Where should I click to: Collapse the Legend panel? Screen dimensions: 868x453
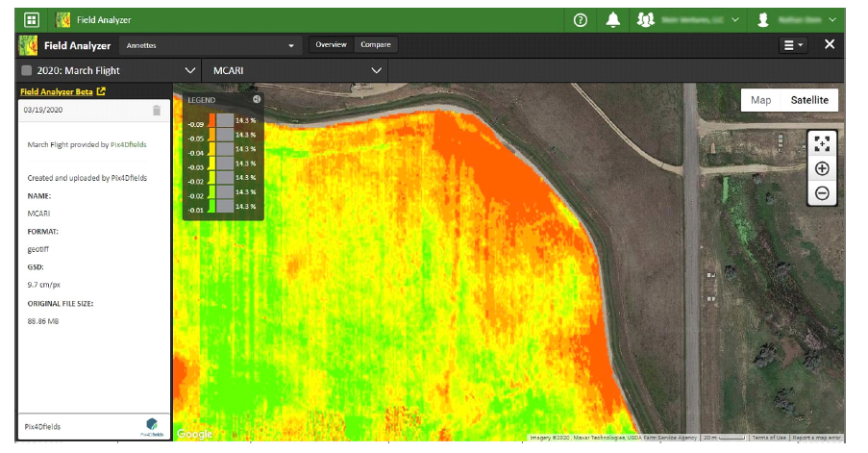point(257,99)
